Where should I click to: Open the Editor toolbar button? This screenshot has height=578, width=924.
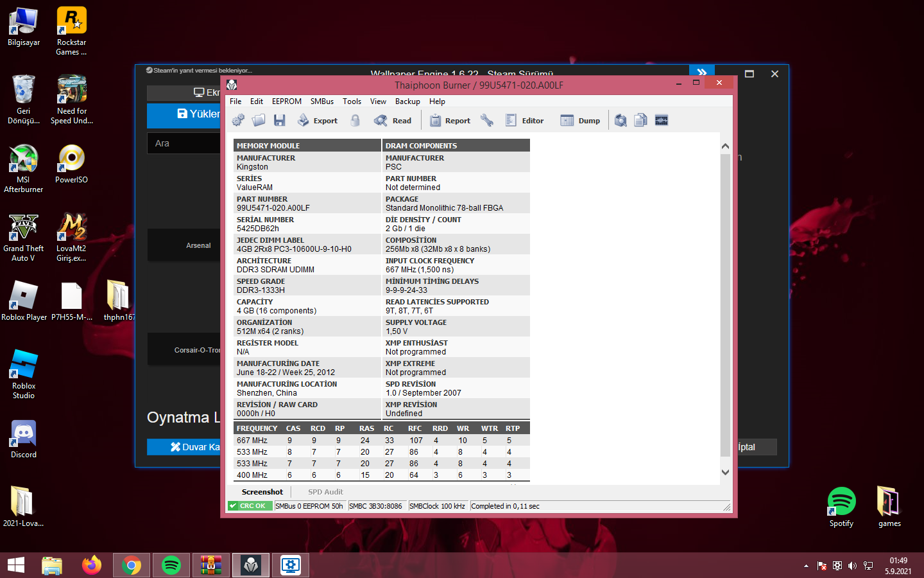(525, 120)
